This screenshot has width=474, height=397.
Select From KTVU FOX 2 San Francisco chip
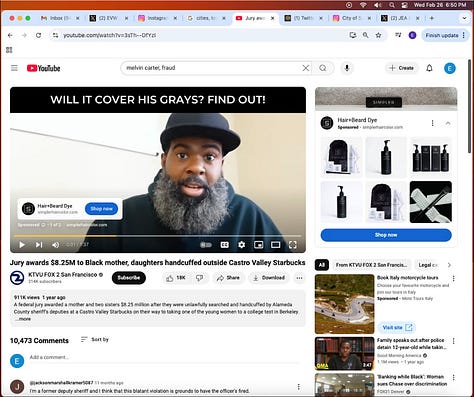[x=372, y=265]
